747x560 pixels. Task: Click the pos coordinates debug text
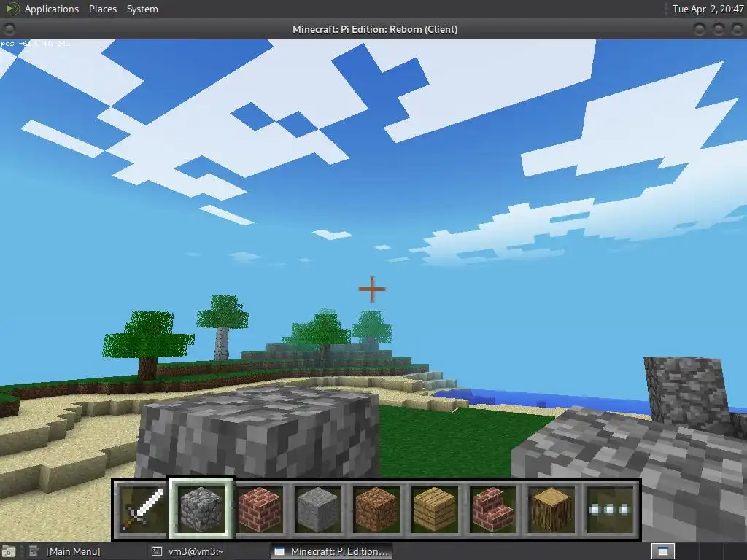[x=35, y=43]
